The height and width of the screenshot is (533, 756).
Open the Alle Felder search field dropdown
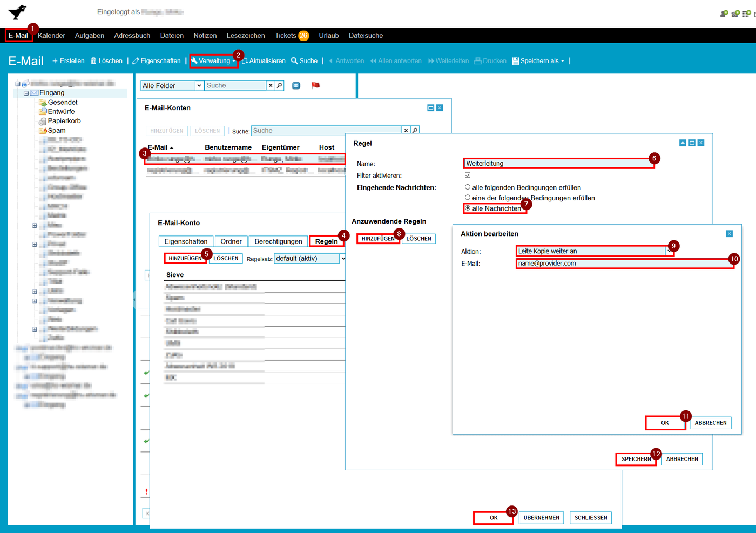(199, 85)
